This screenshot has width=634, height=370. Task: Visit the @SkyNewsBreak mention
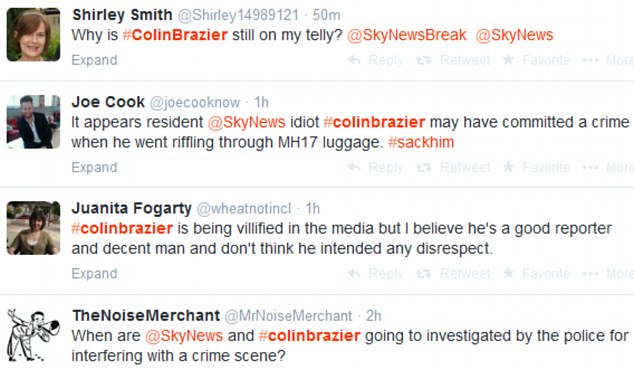pyautogui.click(x=407, y=35)
